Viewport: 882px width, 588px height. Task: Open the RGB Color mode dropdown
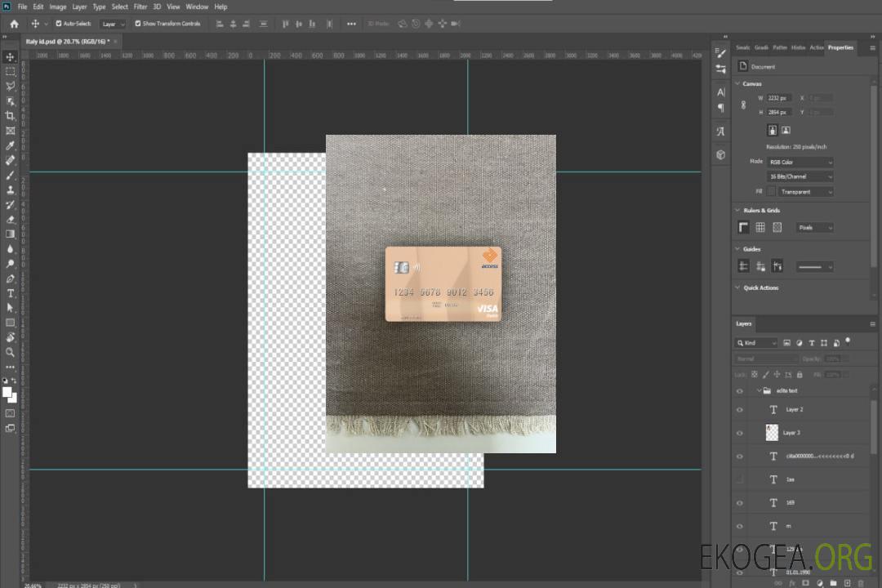coord(800,162)
